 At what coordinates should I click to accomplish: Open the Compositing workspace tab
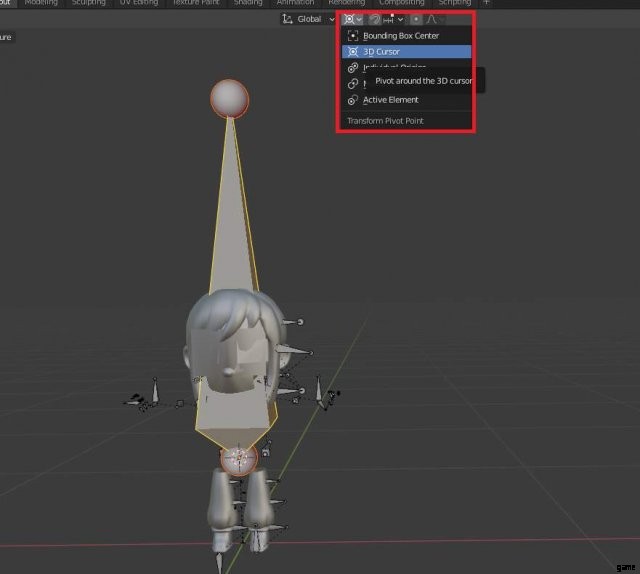pyautogui.click(x=401, y=3)
